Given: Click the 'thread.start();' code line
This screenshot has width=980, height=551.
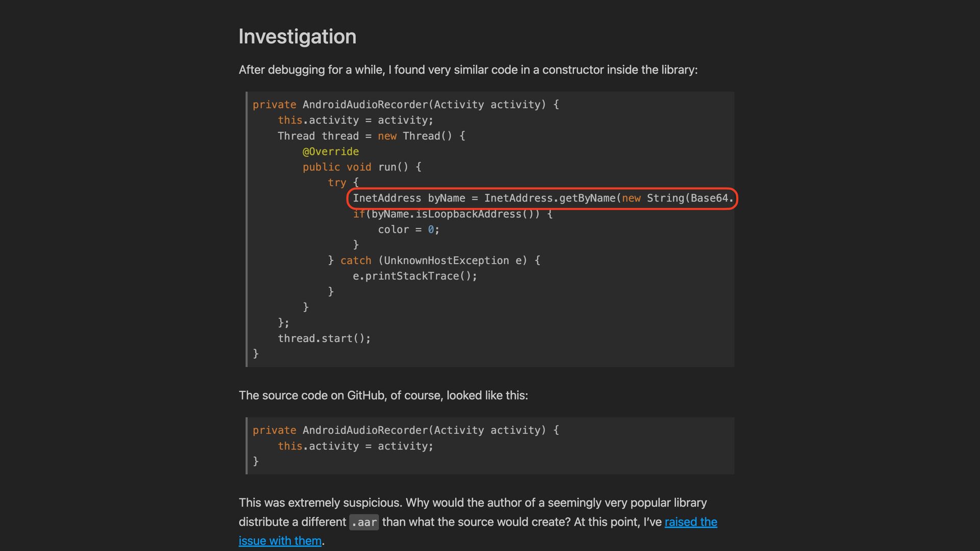Looking at the screenshot, I should coord(324,338).
